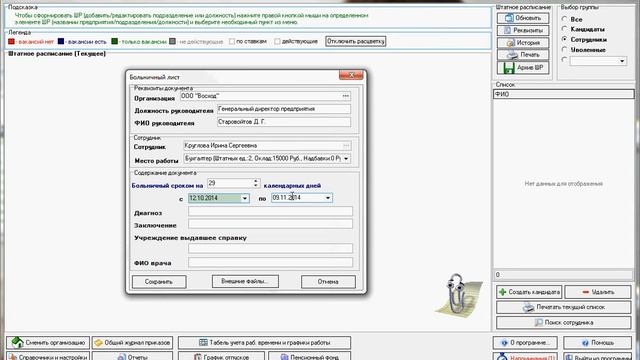The width and height of the screenshot is (640, 360).
Task: Select the Сотрудники radio button
Action: pyautogui.click(x=564, y=39)
